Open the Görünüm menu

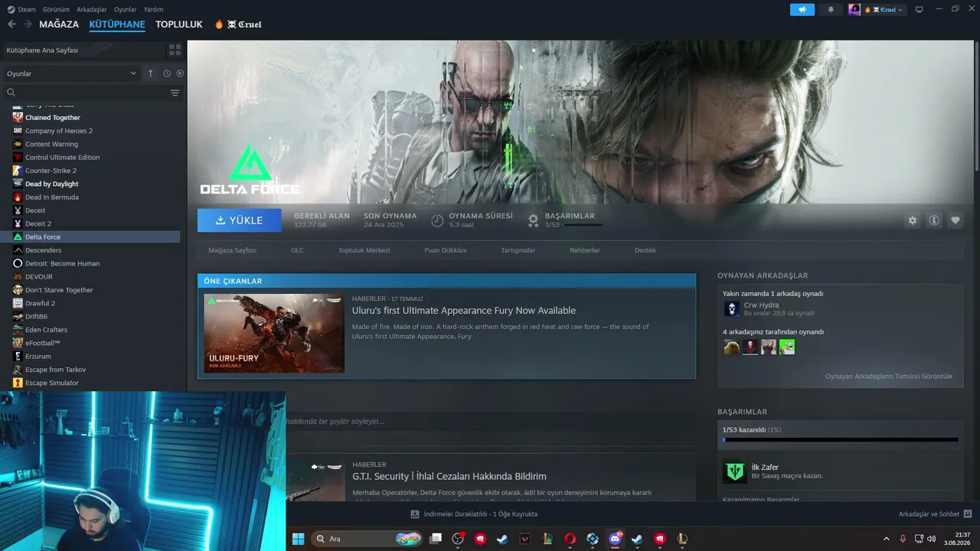(56, 10)
